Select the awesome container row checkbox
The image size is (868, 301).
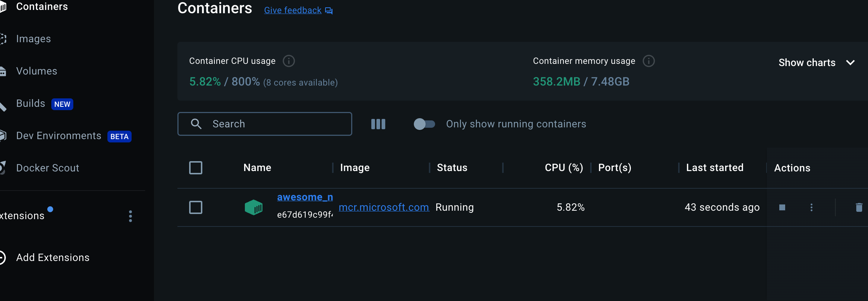[x=195, y=207]
